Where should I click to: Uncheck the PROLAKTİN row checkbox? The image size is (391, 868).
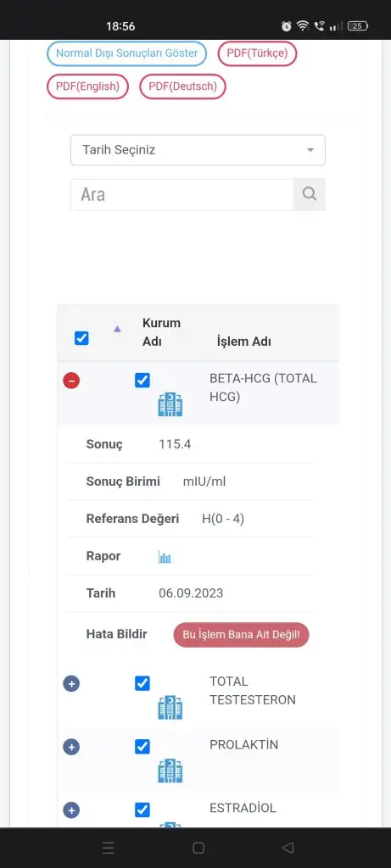(x=142, y=747)
